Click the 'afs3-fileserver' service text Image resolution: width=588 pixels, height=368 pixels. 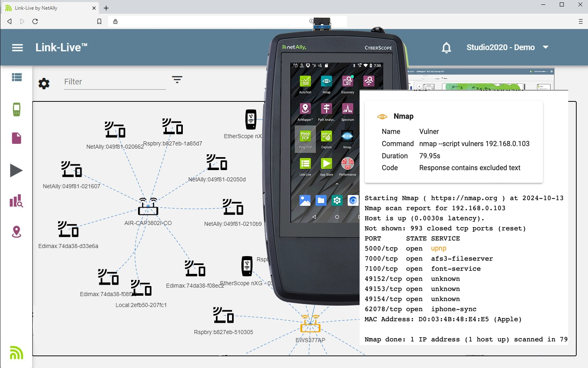[462, 259]
